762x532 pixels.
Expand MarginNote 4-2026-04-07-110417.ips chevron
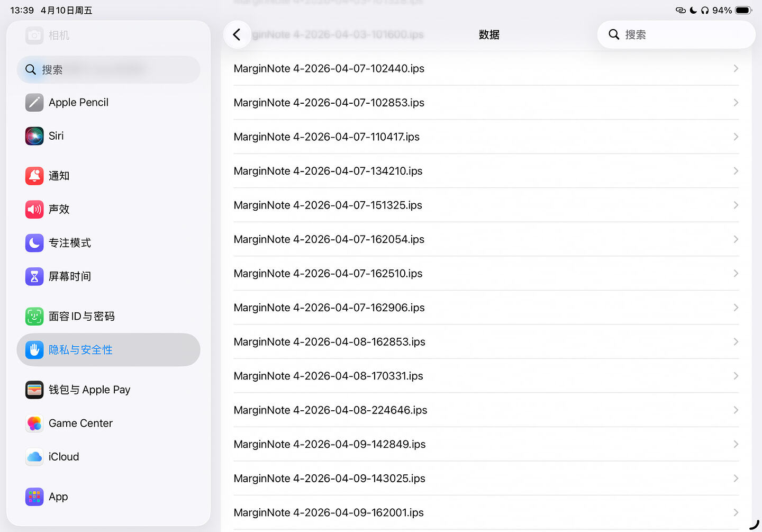pos(736,137)
